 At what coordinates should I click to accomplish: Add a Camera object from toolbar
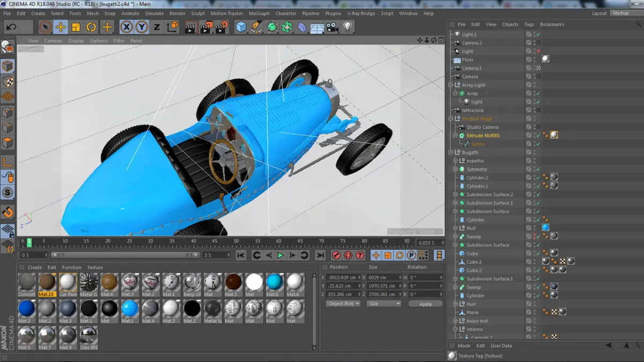pyautogui.click(x=332, y=26)
